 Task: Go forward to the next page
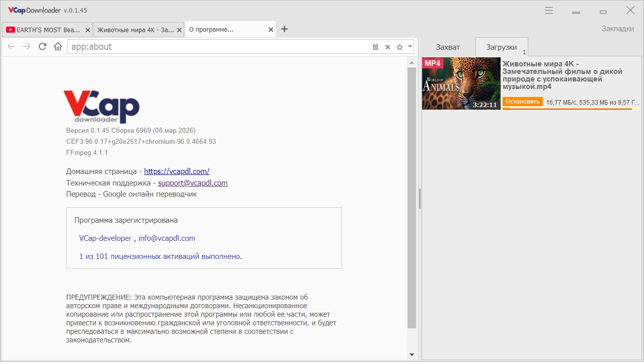click(x=27, y=47)
